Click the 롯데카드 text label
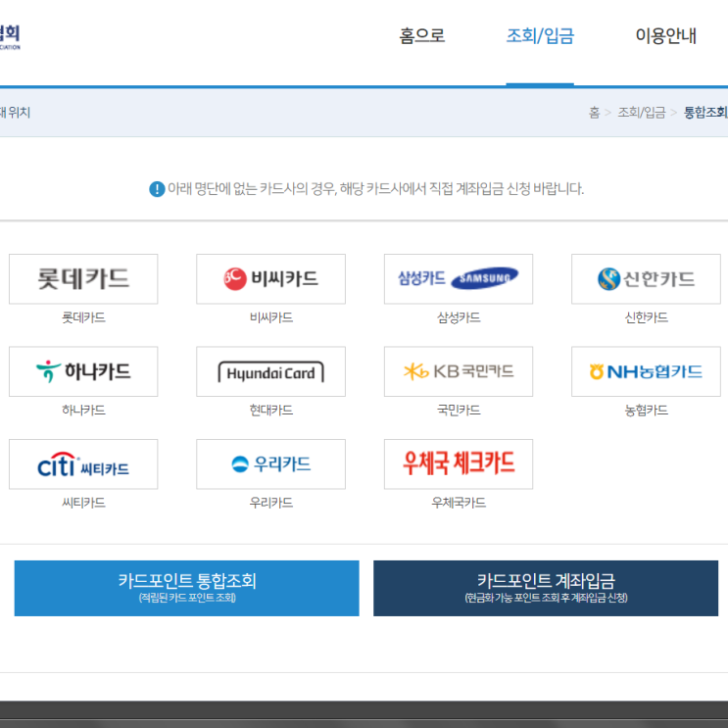This screenshot has width=728, height=728. pos(83,317)
